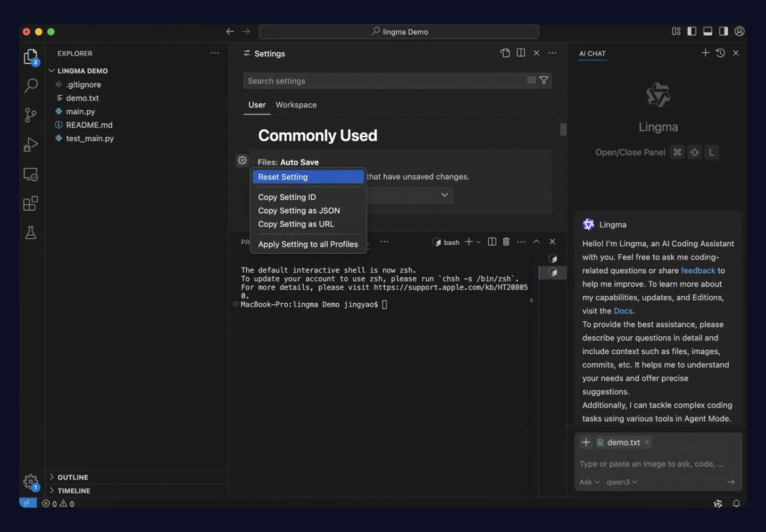
Task: Open the Search sidebar icon
Action: pos(30,85)
